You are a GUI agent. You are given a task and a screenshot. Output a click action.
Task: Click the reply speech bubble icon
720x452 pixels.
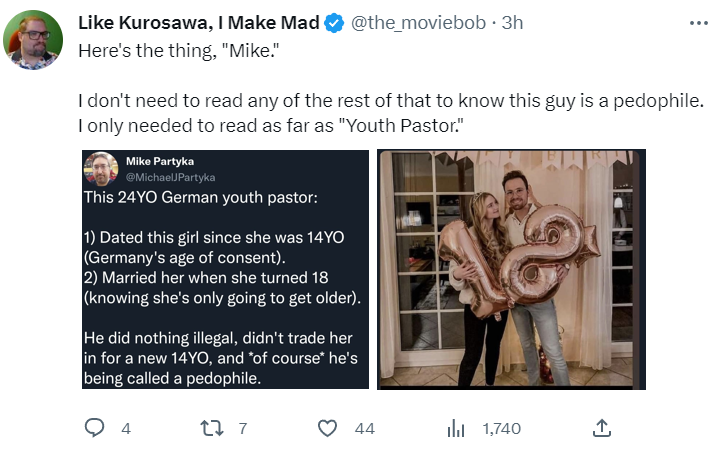95,428
